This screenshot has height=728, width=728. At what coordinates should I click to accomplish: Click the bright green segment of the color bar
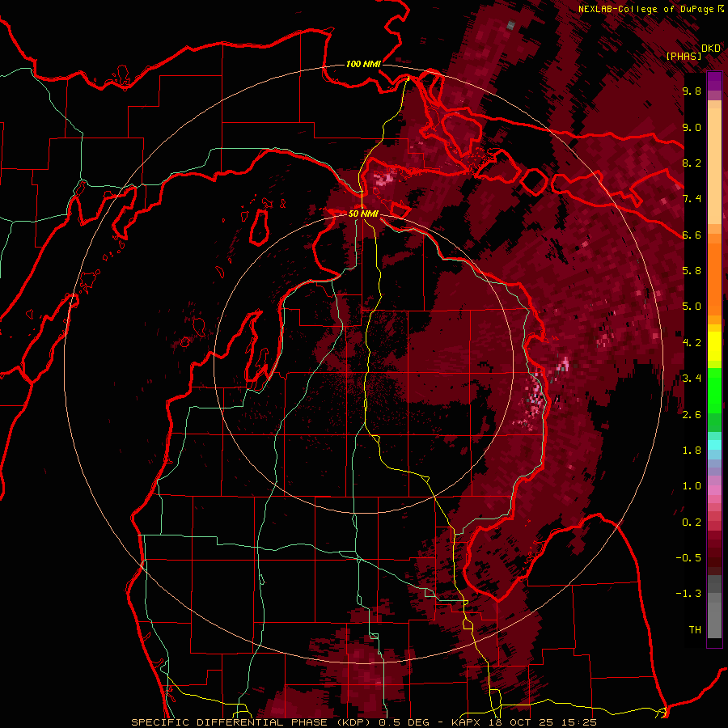coord(714,390)
